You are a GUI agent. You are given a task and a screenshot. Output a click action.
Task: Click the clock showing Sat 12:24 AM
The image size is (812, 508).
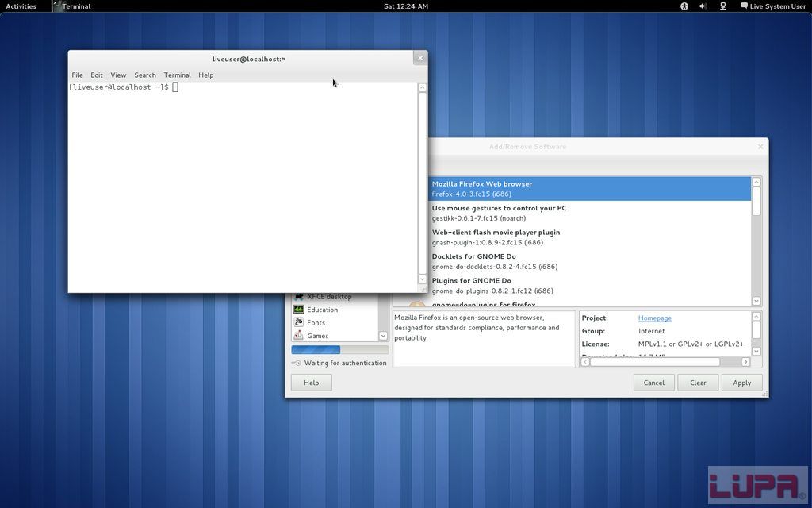[406, 6]
